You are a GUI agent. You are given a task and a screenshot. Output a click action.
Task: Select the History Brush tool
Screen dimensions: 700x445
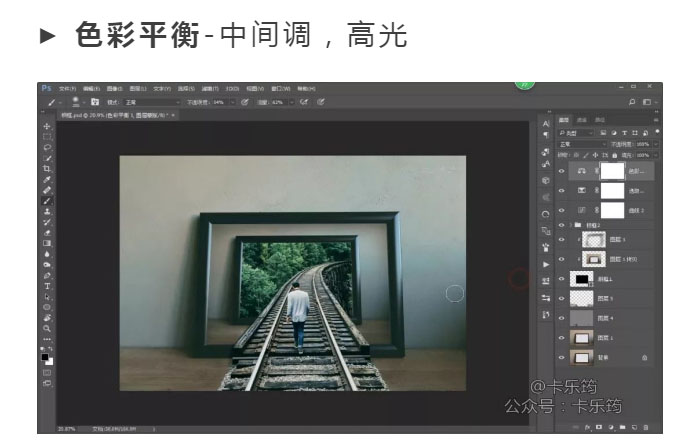click(47, 222)
